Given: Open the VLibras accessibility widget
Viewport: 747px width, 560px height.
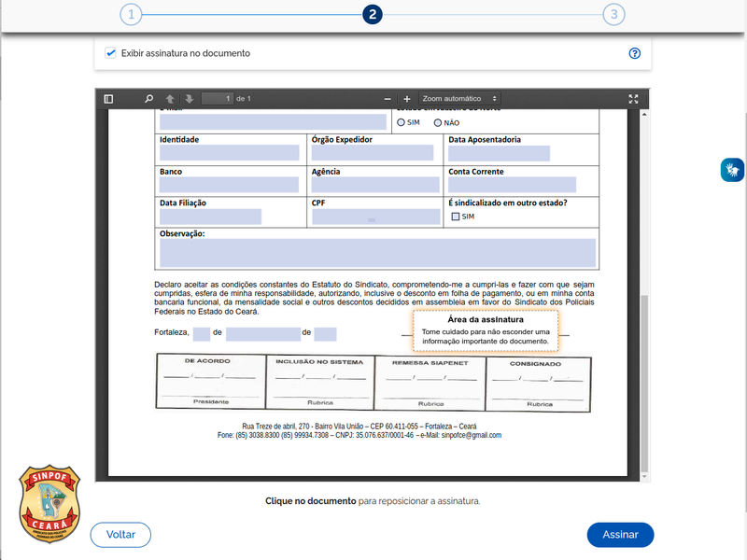Looking at the screenshot, I should click(732, 170).
